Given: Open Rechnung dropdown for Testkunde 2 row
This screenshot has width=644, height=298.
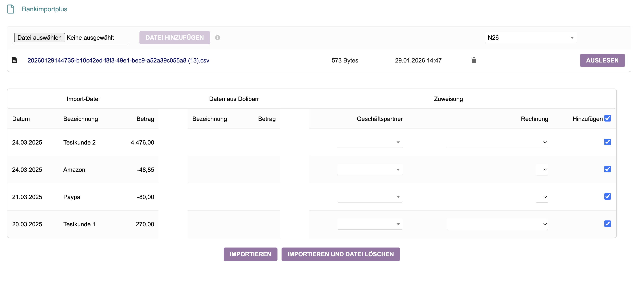Looking at the screenshot, I should click(497, 142).
